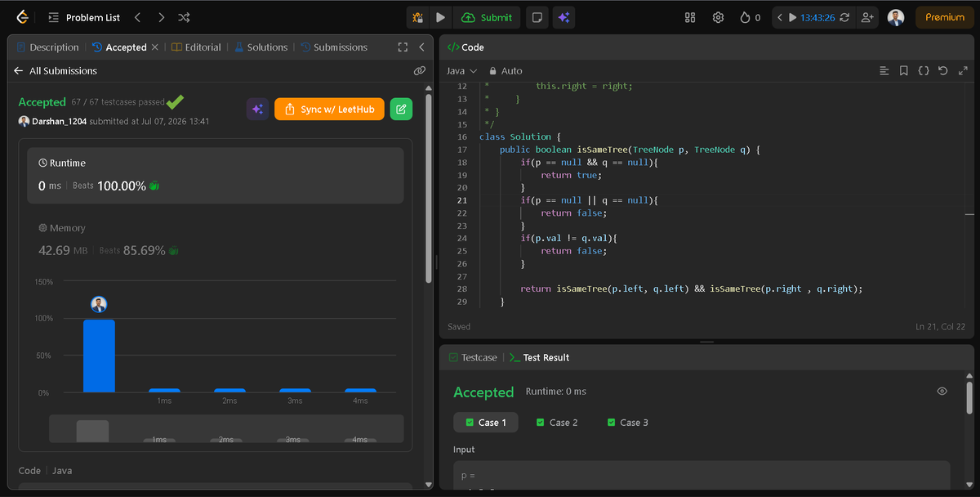Select Case 2 test case
The image size is (980, 497).
(557, 423)
